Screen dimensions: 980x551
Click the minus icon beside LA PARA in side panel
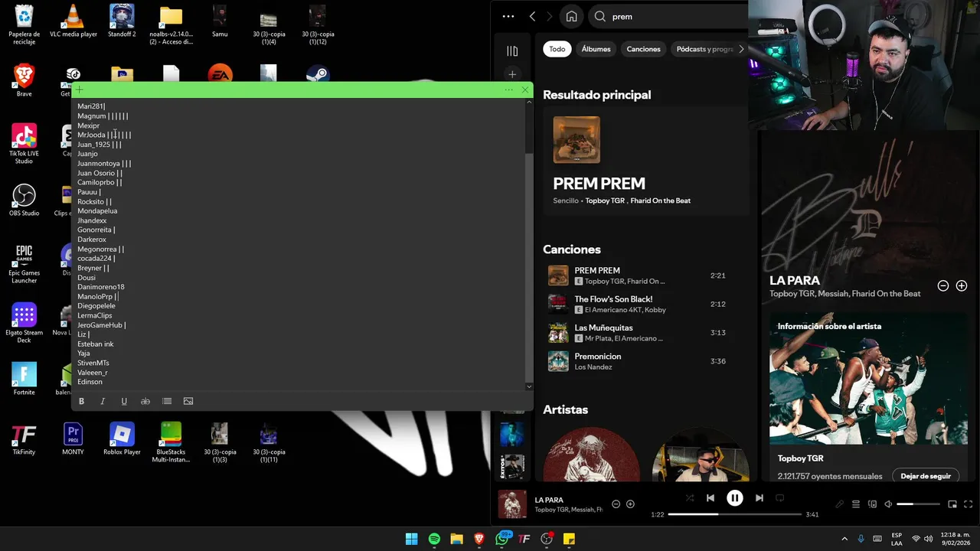(943, 285)
